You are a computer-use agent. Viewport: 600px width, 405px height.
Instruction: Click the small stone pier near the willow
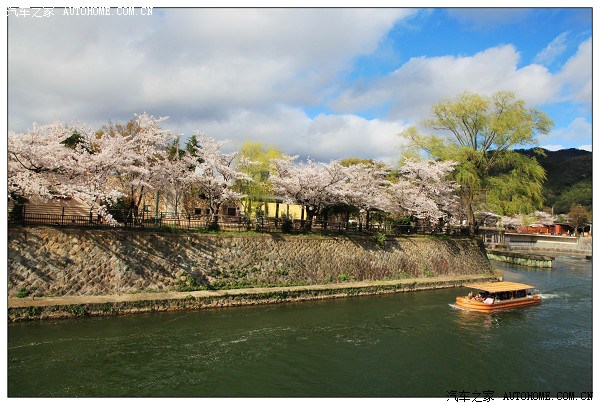point(520,258)
